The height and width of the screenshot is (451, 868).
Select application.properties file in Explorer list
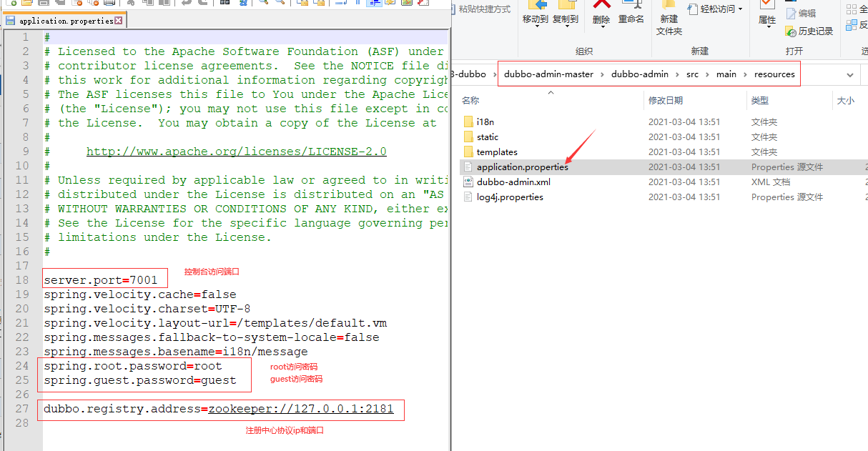[x=523, y=167]
